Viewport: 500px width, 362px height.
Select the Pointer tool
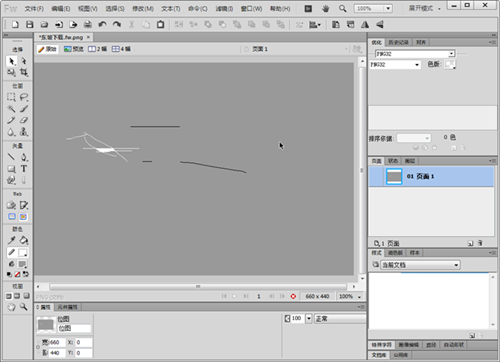click(x=11, y=61)
